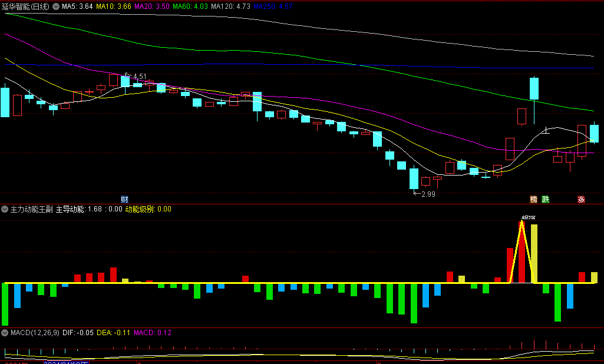Click the magenta MACD: 0.12 value
This screenshot has height=364, width=604.
coord(153,333)
